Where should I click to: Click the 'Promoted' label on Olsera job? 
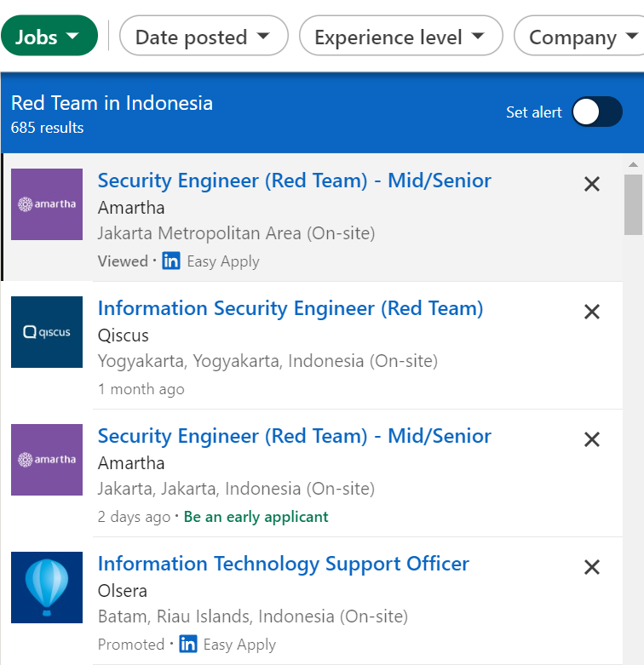131,645
